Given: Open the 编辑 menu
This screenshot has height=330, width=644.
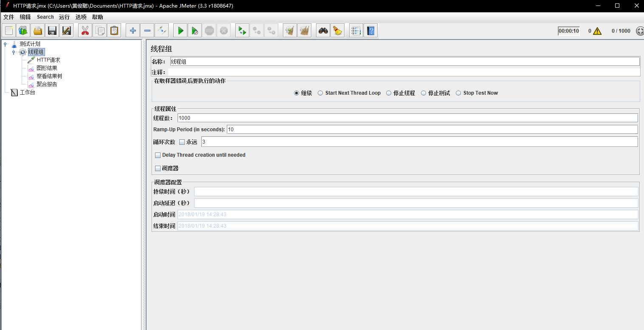Looking at the screenshot, I should (25, 17).
